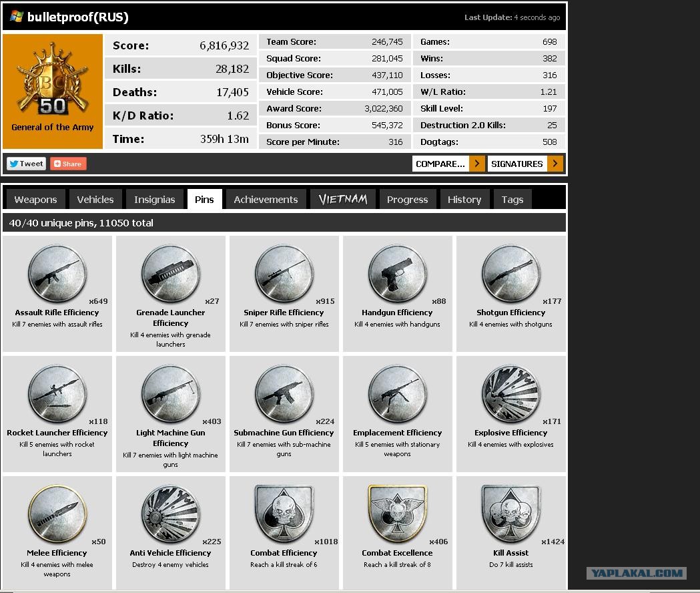
Task: Click the Dogtags count 508
Action: (x=550, y=142)
